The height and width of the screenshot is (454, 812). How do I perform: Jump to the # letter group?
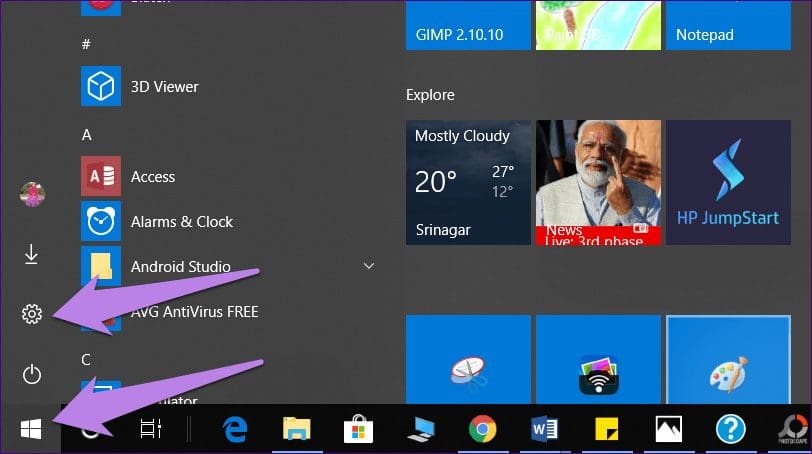tap(86, 45)
